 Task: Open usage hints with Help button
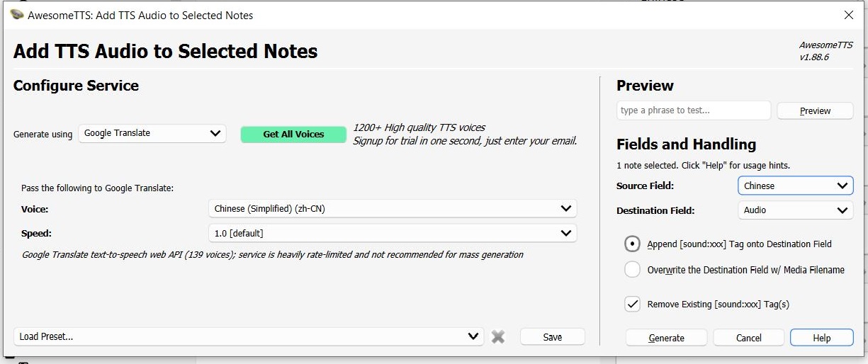click(x=822, y=338)
